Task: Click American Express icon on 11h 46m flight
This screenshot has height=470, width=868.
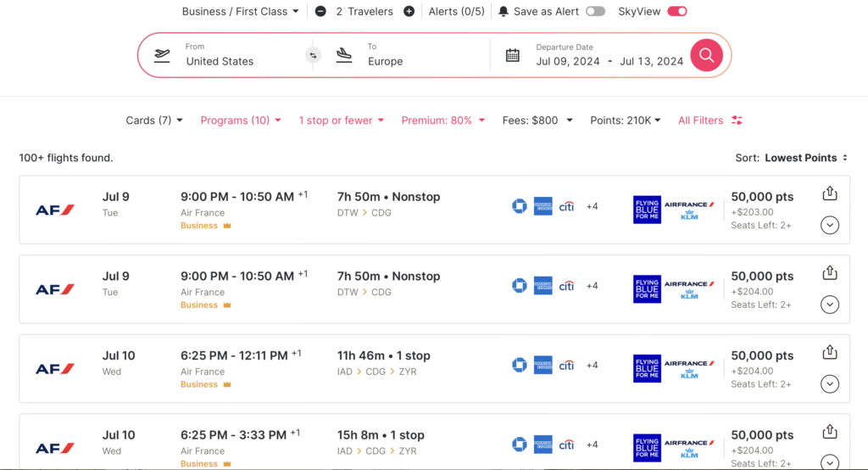Action: point(543,365)
